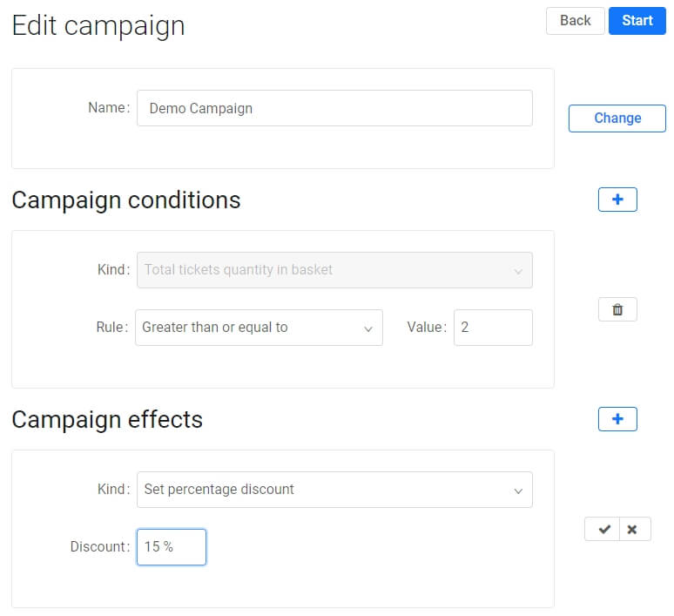Cancel effect editing with the X icon
The image size is (674, 616).
click(x=633, y=529)
